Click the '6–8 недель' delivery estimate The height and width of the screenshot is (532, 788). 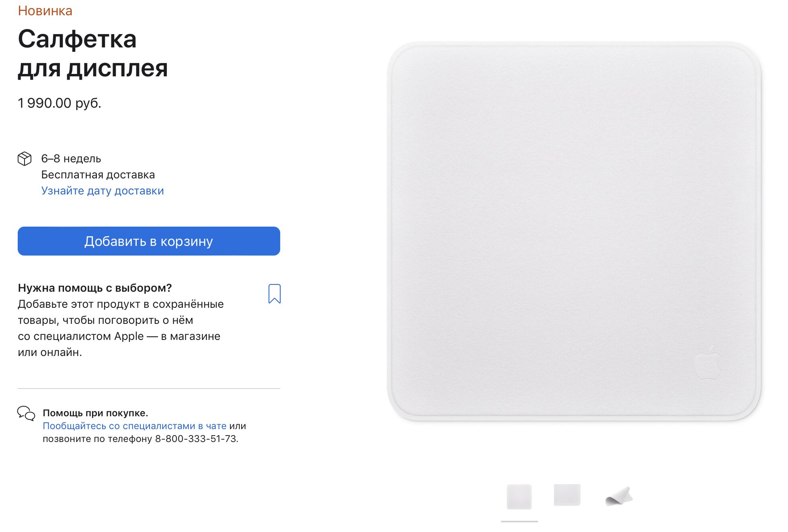[x=71, y=159]
